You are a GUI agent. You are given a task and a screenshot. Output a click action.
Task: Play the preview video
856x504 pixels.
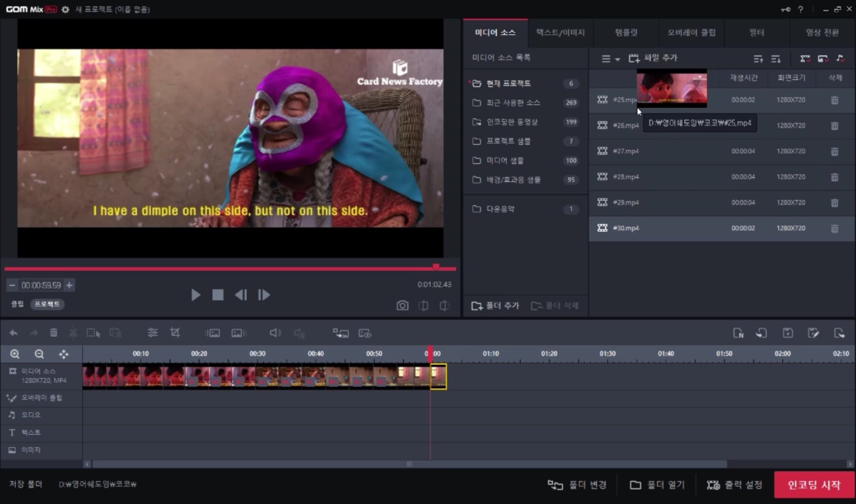[x=195, y=295]
